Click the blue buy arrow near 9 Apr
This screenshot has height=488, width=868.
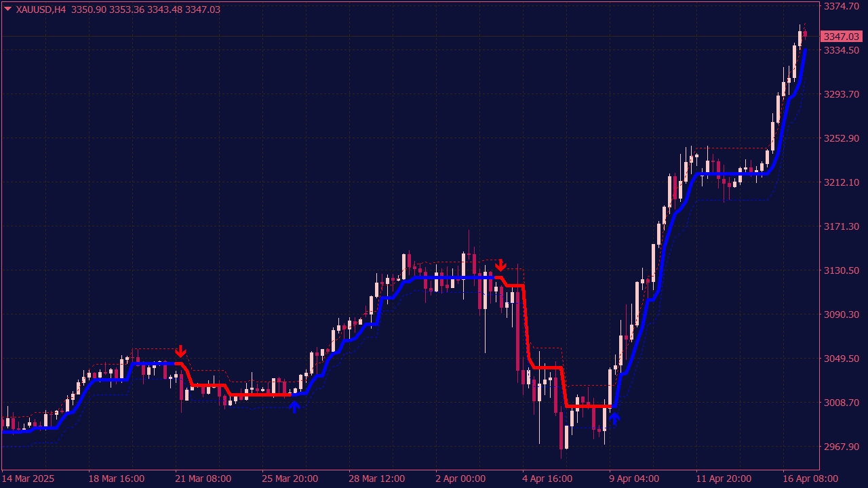[x=614, y=419]
